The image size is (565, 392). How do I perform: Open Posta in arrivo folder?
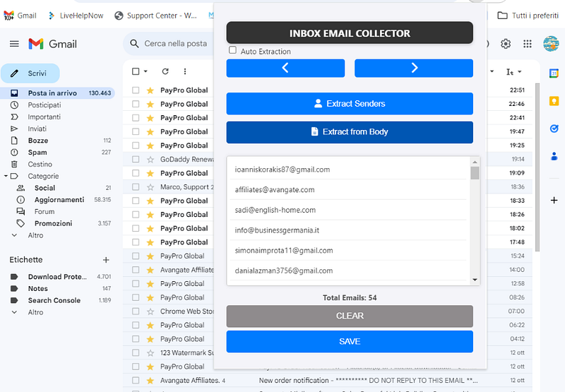point(58,93)
